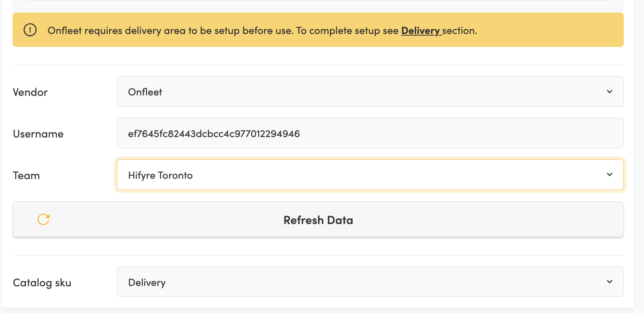
Task: Click the Onfleet selected vendor text
Action: [145, 92]
